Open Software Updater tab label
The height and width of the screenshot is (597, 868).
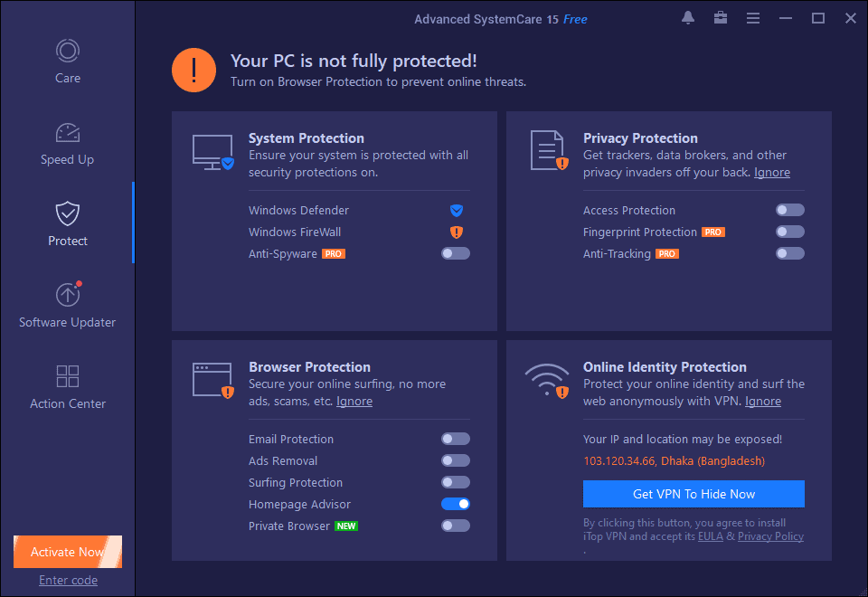(68, 322)
